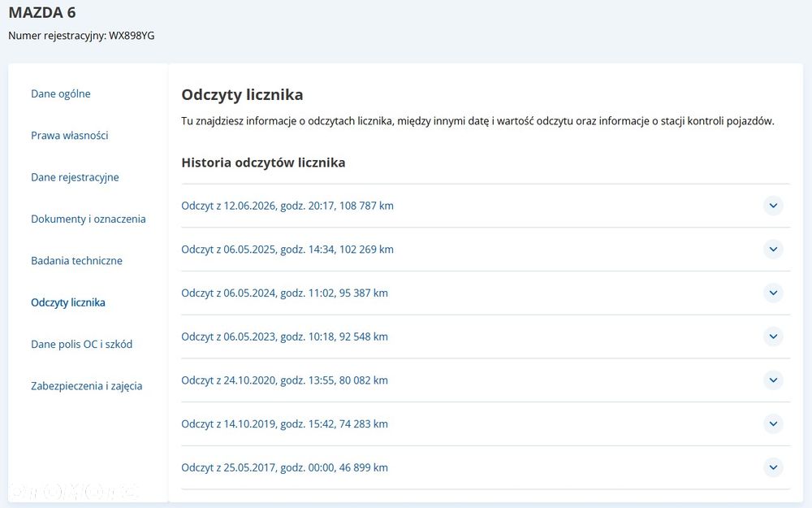Expand the 06.05.2025 reading chevron
Image resolution: width=812 pixels, height=508 pixels.
(773, 250)
